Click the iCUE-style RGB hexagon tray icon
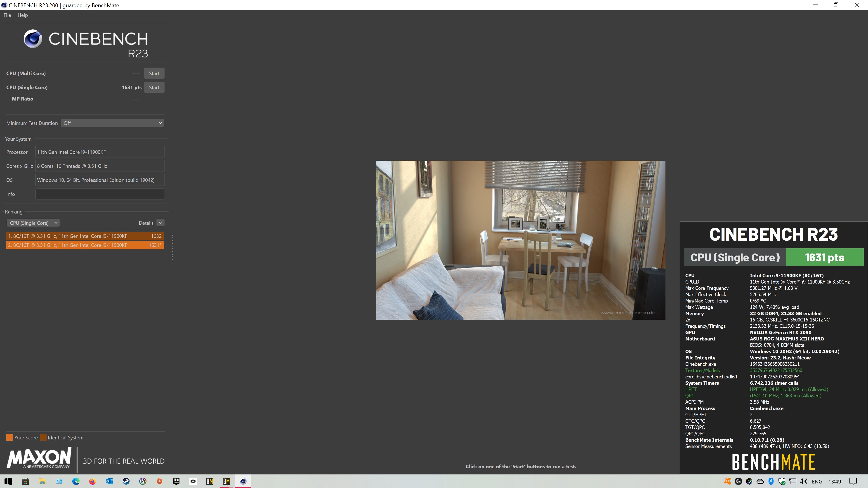This screenshot has height=488, width=868. (x=749, y=481)
